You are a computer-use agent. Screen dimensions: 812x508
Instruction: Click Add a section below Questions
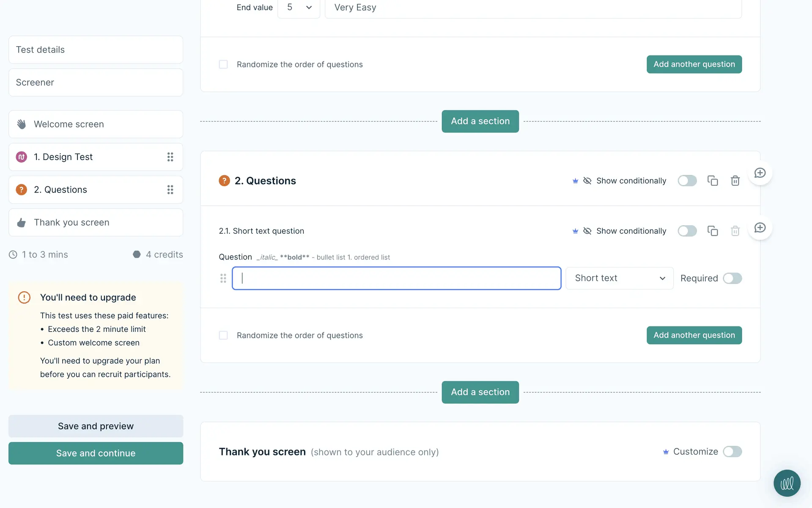pyautogui.click(x=480, y=392)
